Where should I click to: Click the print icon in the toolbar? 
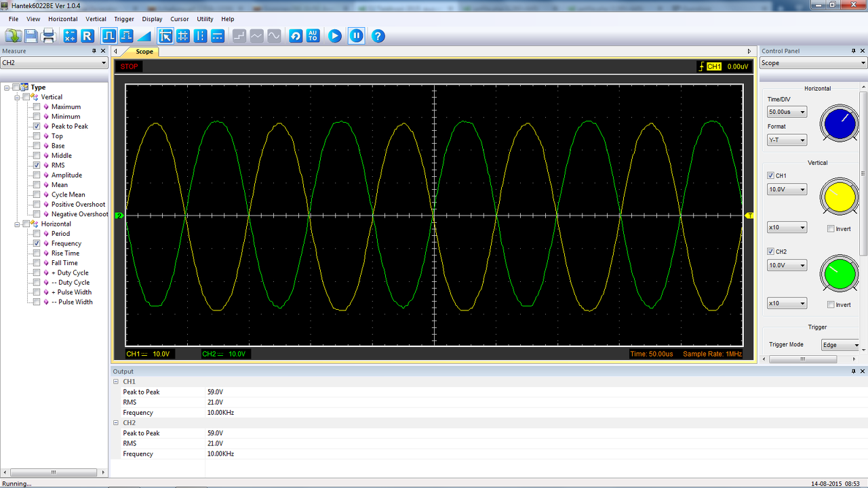pos(49,36)
